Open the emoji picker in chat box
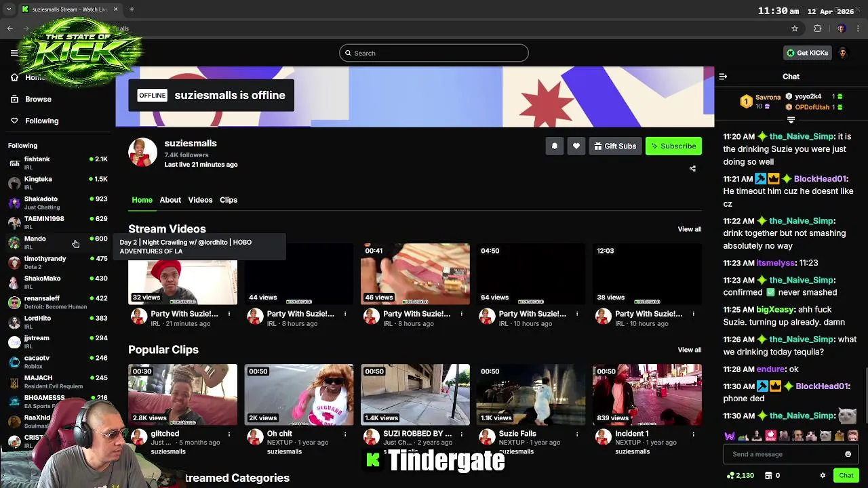868x488 pixels. click(848, 454)
